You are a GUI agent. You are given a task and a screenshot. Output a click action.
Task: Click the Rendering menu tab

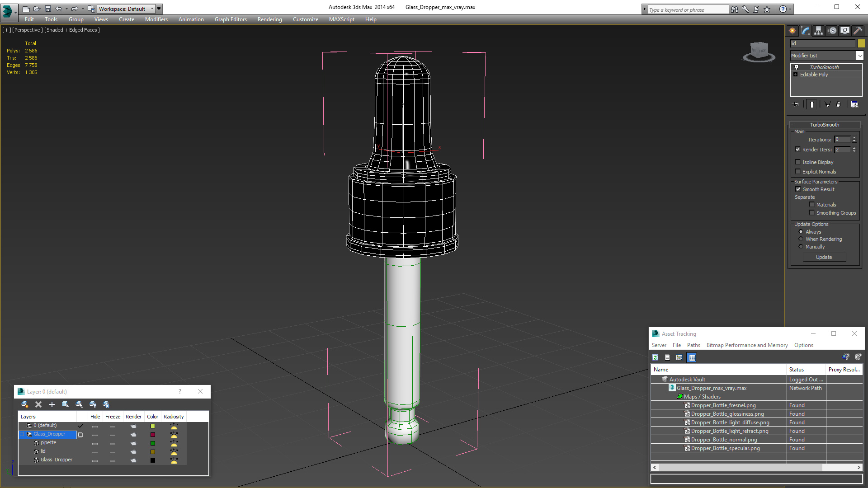pos(270,19)
